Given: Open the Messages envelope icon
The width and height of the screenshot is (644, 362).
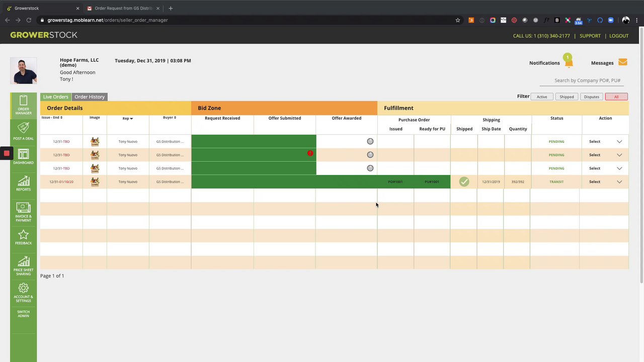Looking at the screenshot, I should 623,62.
